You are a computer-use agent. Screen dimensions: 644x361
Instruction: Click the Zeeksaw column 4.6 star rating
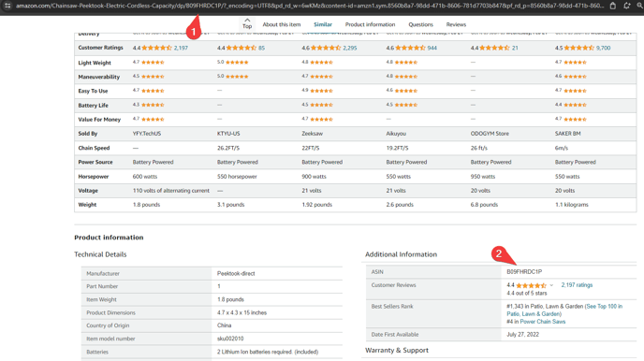tap(326, 48)
